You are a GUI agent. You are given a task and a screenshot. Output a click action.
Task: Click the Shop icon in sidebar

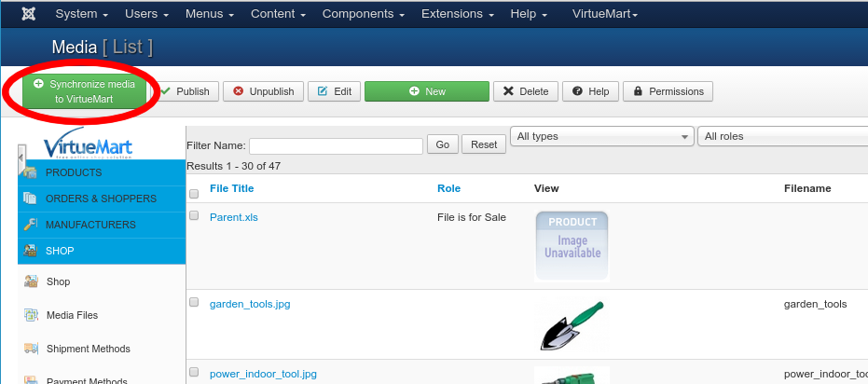[30, 281]
